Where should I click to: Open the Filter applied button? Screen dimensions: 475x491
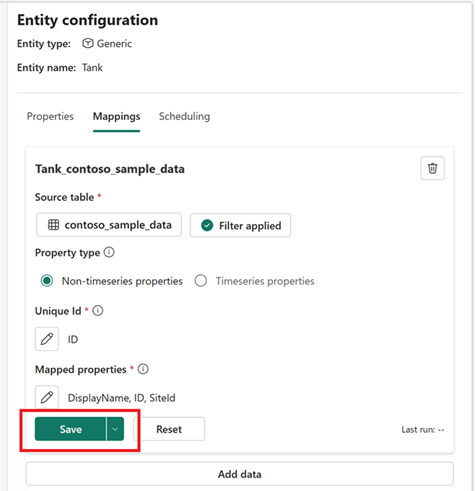point(240,225)
